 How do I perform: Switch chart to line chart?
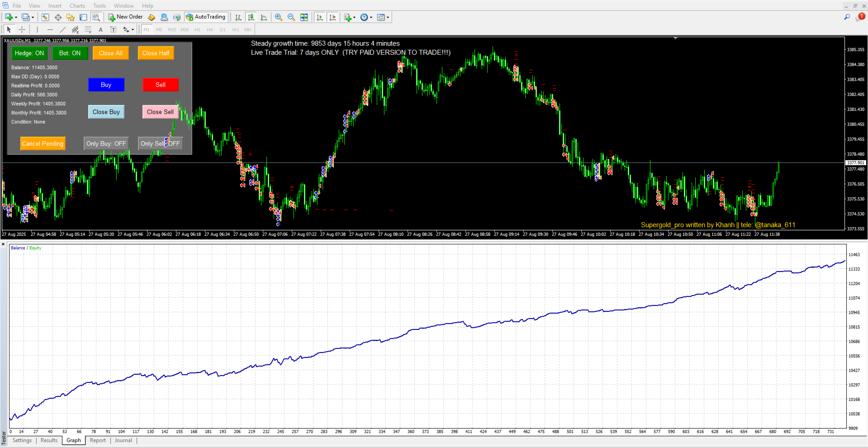click(x=264, y=17)
